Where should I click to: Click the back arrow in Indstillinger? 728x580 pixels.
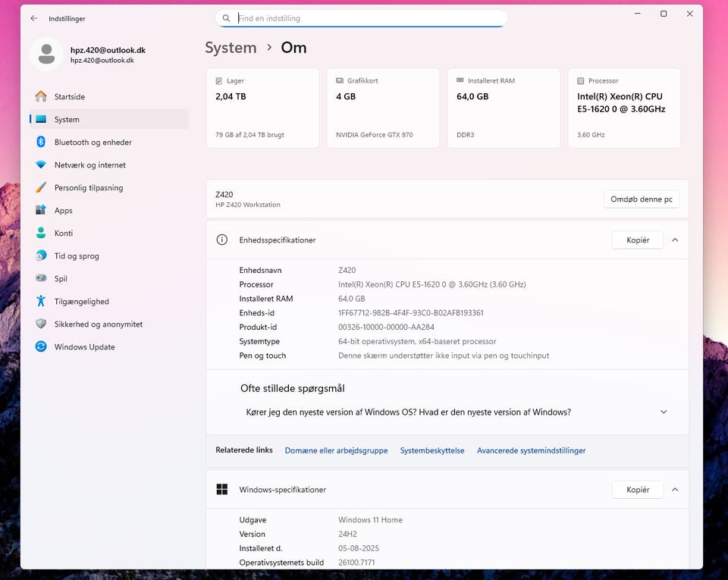(34, 18)
